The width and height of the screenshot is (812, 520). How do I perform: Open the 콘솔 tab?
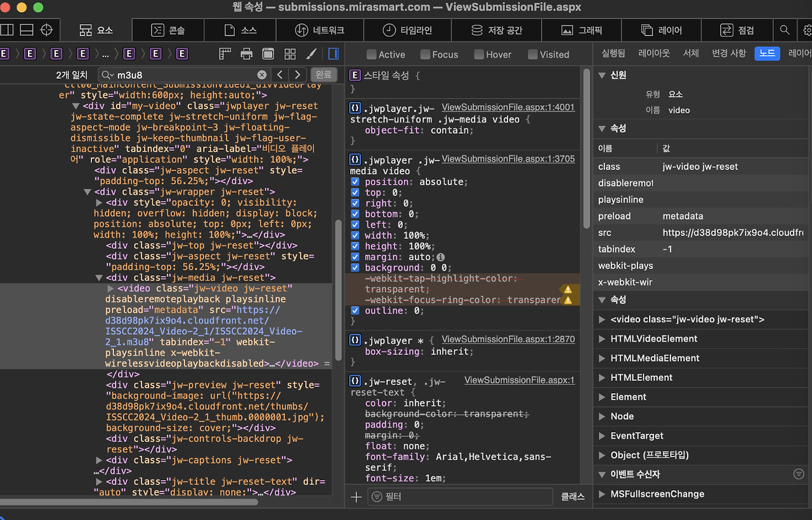(168, 30)
